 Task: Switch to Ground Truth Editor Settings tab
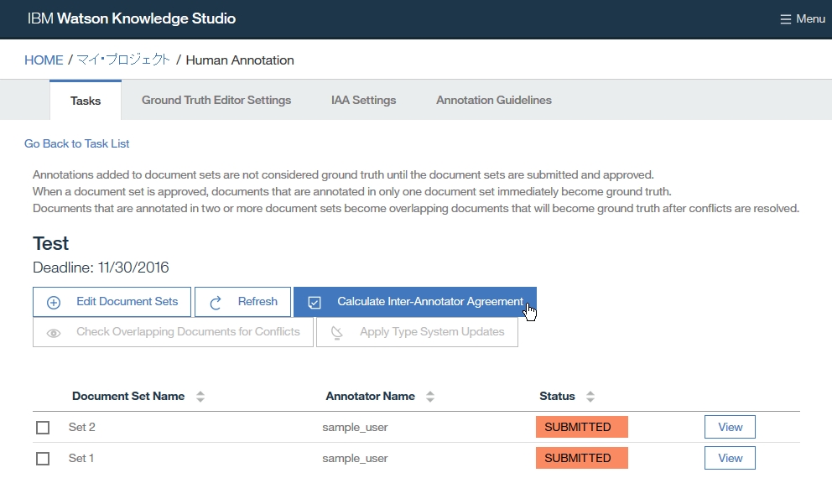(x=216, y=100)
